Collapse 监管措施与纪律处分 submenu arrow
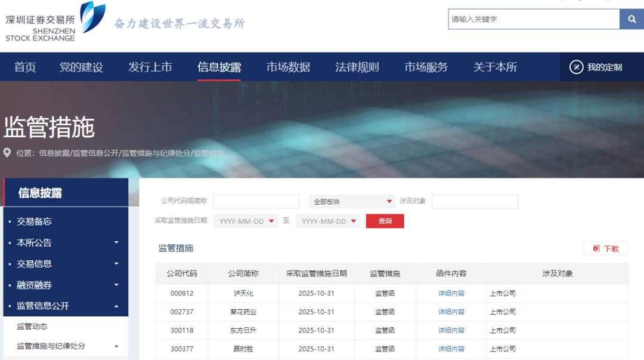 (116, 346)
